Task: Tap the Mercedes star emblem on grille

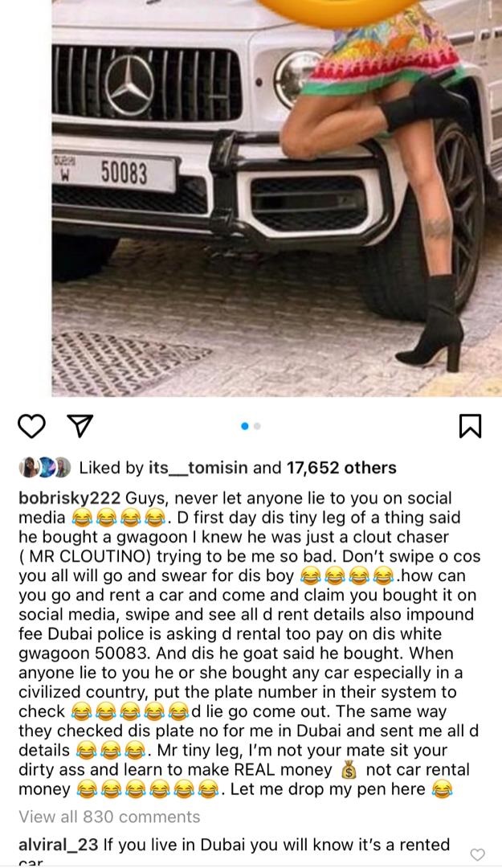Action: [x=129, y=85]
